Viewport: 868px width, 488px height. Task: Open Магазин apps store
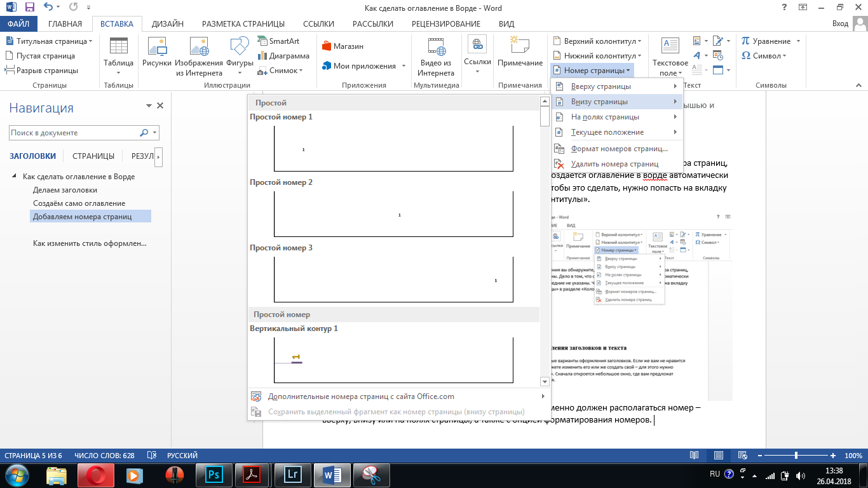tap(343, 46)
